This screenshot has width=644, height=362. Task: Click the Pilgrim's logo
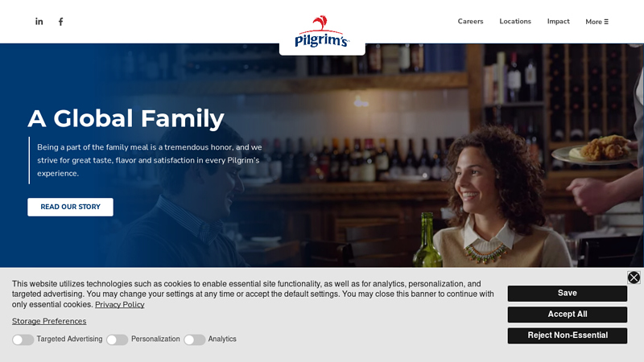[322, 32]
